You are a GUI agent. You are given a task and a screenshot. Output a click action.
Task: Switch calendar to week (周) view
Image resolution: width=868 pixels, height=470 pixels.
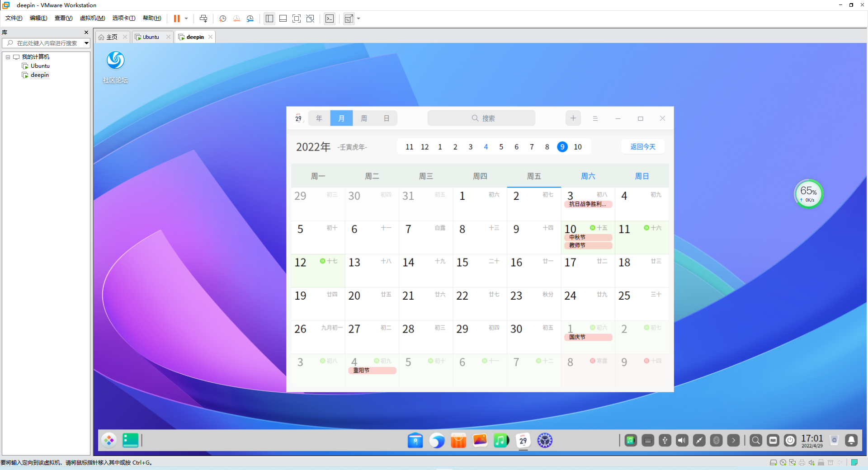point(364,118)
